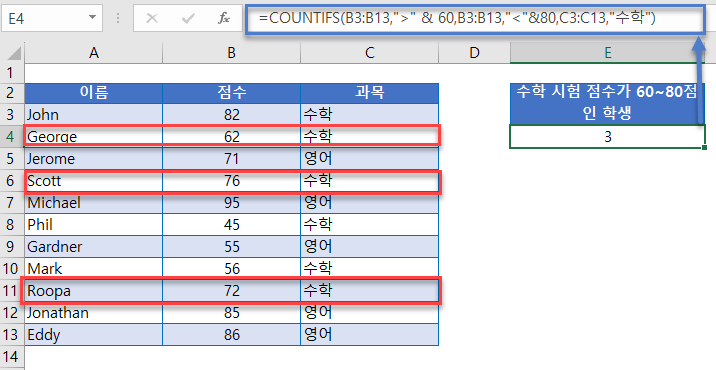Click John's score 82
The width and height of the screenshot is (716, 370).
[232, 115]
